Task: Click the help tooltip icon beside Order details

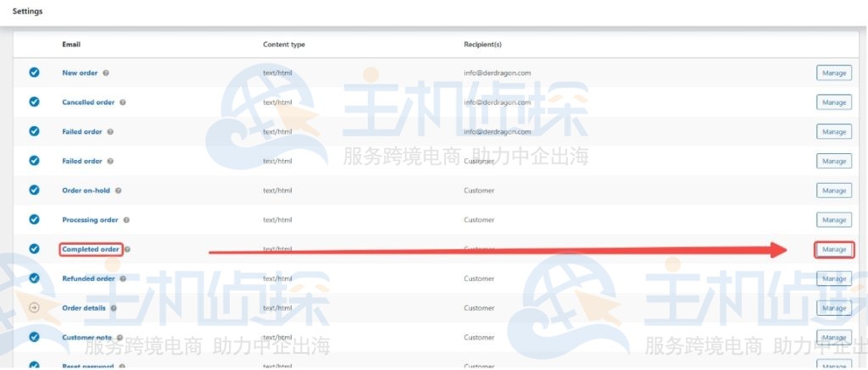Action: [x=114, y=308]
